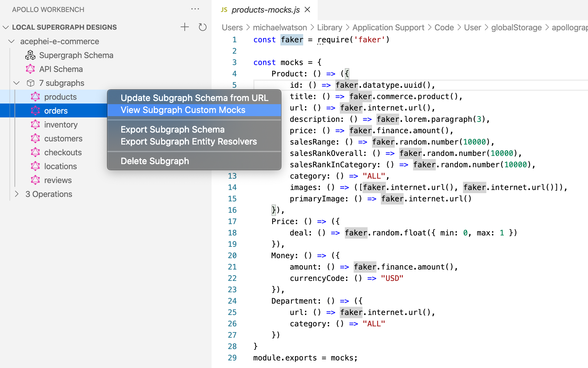Click the reviews subgraph GraphQL icon
This screenshot has height=368, width=588.
pyautogui.click(x=35, y=180)
